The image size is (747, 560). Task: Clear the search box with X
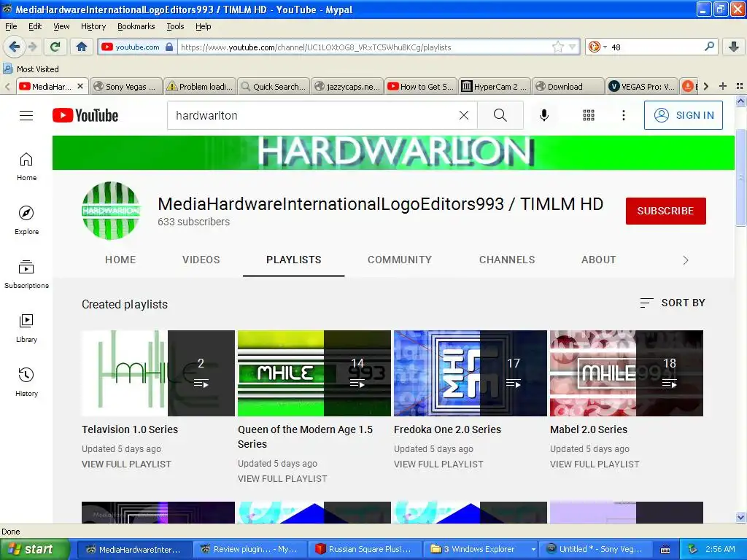click(x=463, y=115)
